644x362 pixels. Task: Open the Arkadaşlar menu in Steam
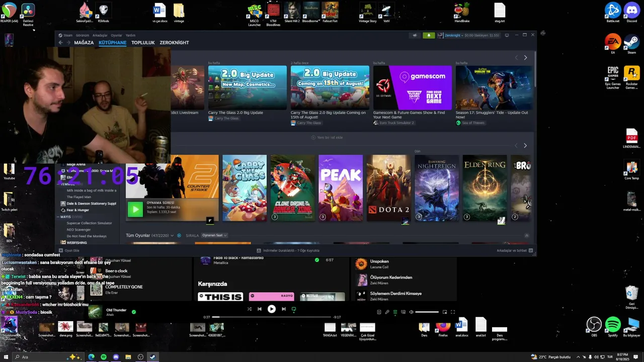100,35
